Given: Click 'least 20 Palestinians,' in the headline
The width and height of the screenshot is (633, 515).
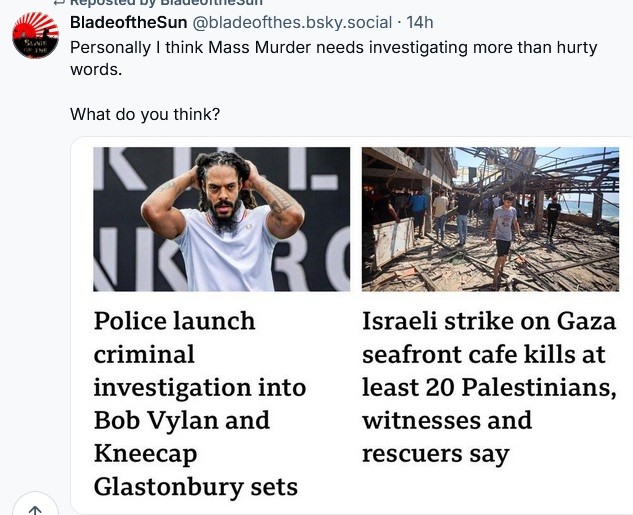Looking at the screenshot, I should pyautogui.click(x=488, y=387).
